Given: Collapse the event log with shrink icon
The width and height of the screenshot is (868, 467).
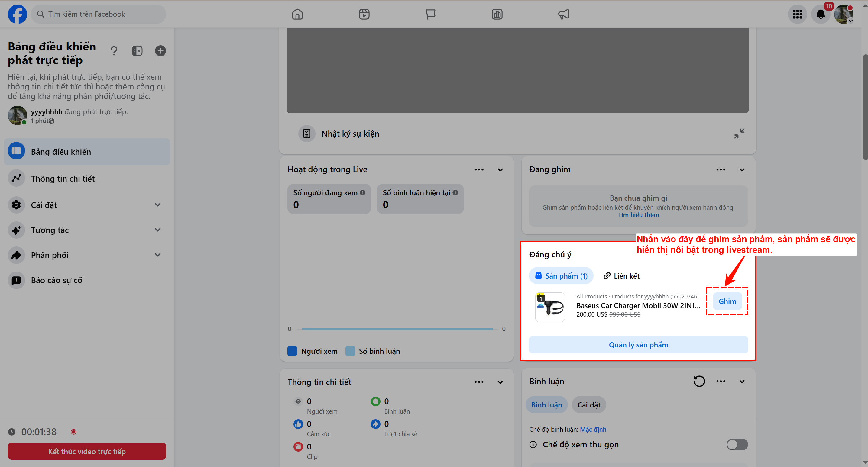Looking at the screenshot, I should click(x=739, y=134).
